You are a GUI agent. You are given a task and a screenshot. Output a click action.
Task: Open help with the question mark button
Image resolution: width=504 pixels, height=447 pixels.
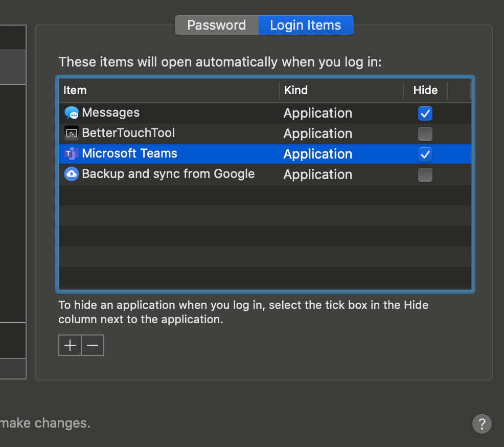click(x=482, y=424)
